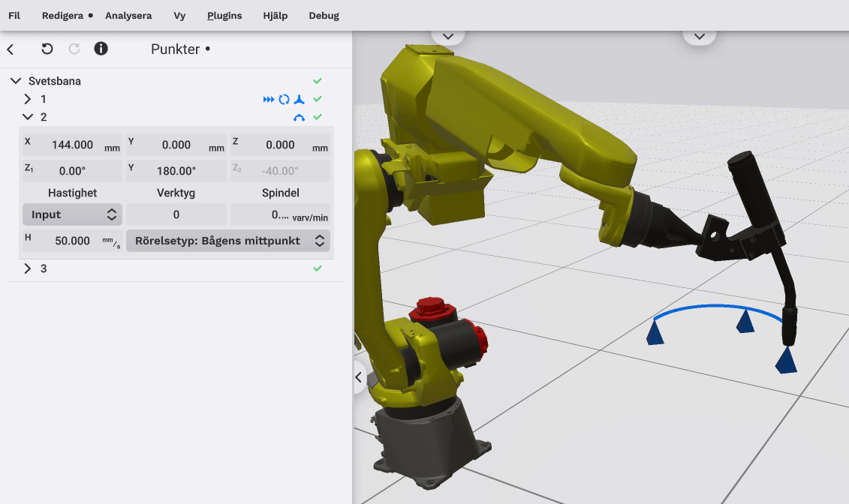Collapse the side panel with edge arrow
Image resolution: width=849 pixels, height=504 pixels.
[x=359, y=377]
